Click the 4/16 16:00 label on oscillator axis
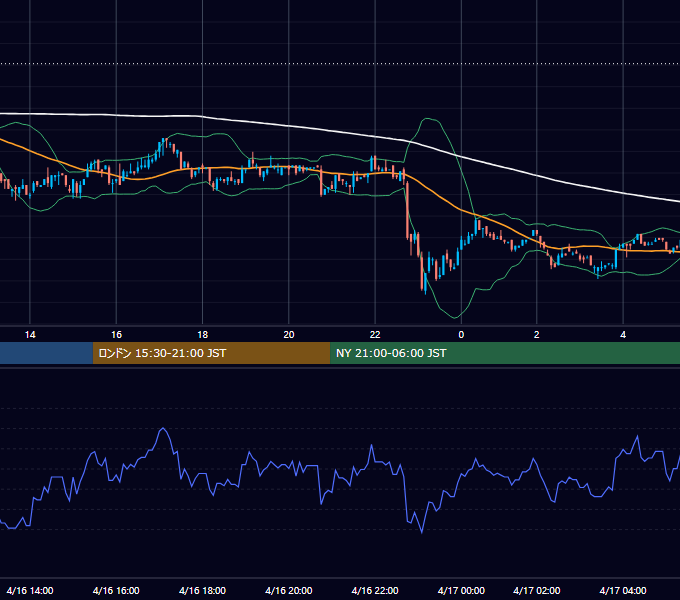 (116, 590)
